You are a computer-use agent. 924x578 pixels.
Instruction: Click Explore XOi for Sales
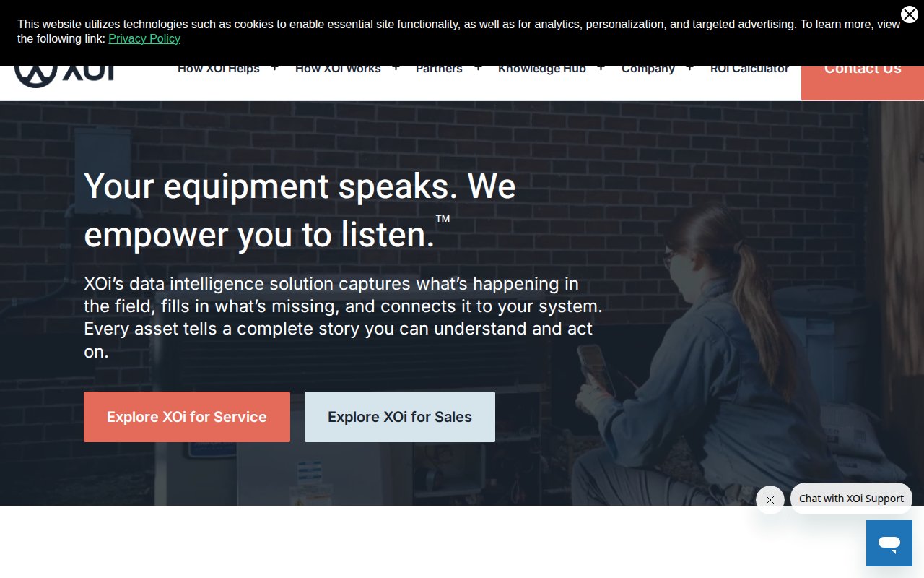[x=400, y=417]
